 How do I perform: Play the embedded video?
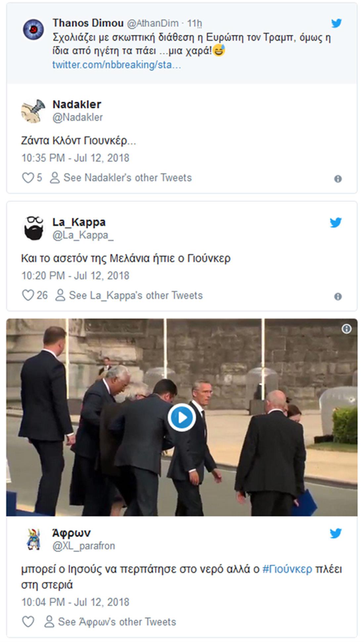(x=182, y=417)
